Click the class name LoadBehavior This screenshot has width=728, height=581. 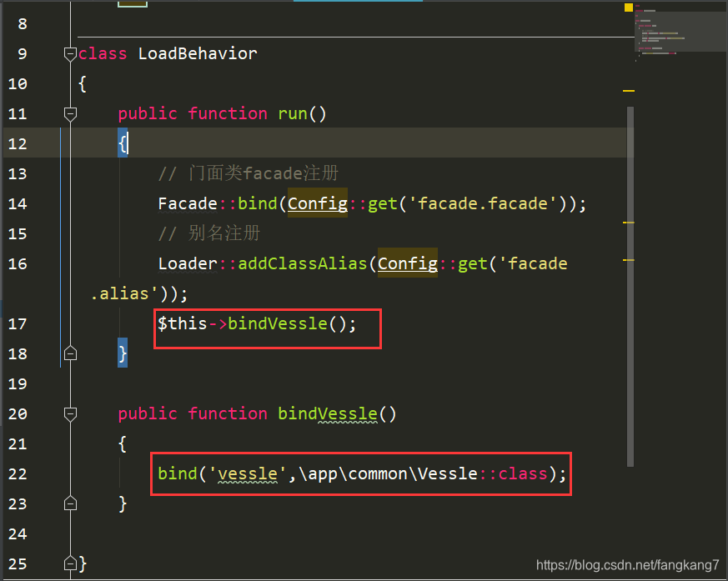click(198, 54)
